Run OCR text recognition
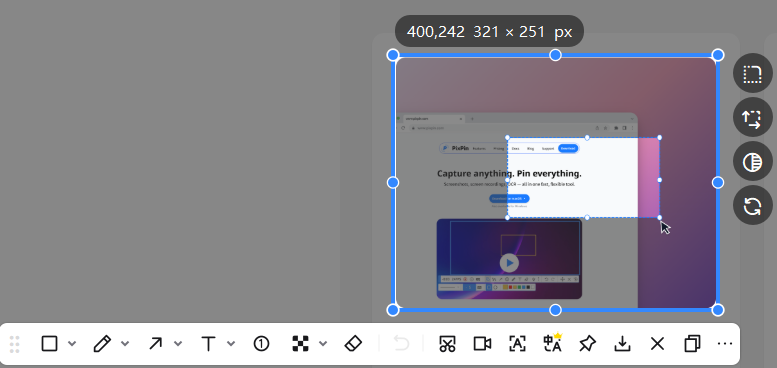 tap(517, 343)
